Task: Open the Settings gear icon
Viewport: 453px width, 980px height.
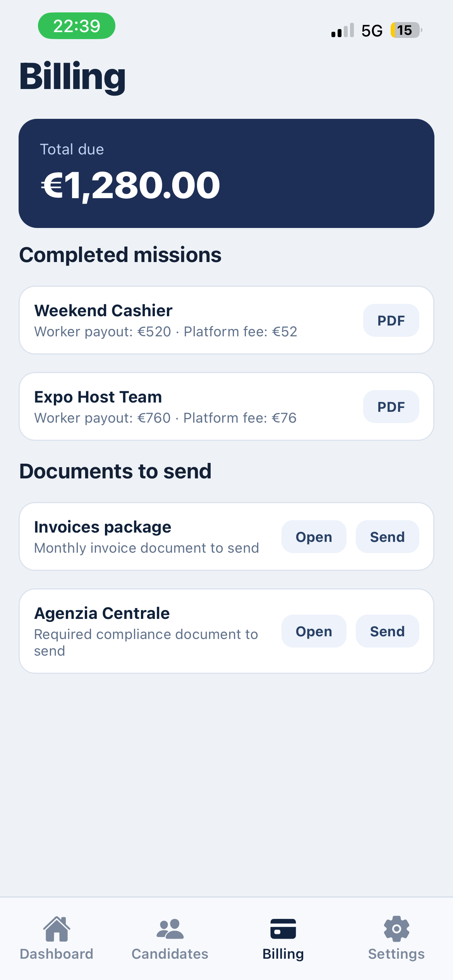Action: tap(396, 929)
